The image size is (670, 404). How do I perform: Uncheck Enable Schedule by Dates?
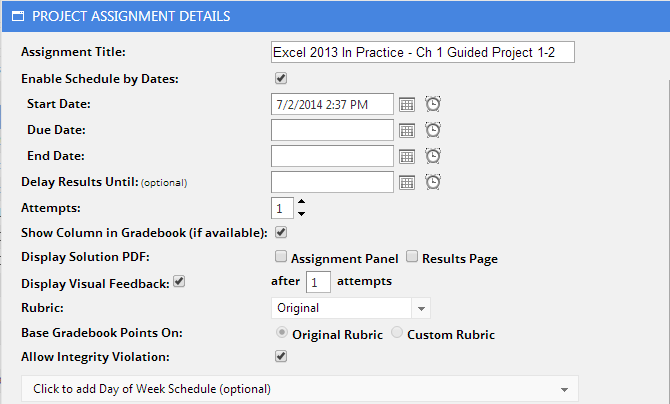click(x=281, y=78)
